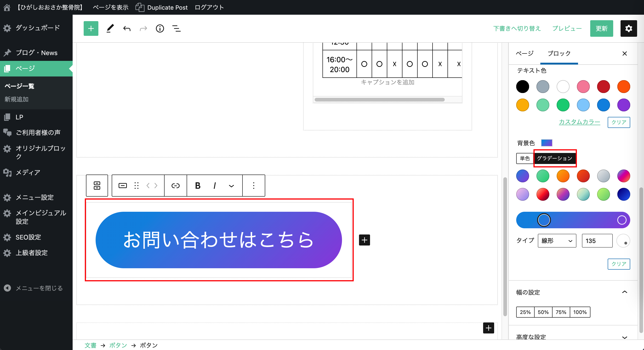This screenshot has width=644, height=350.
Task: Toggle bold formatting in block toolbar
Action: pos(197,186)
